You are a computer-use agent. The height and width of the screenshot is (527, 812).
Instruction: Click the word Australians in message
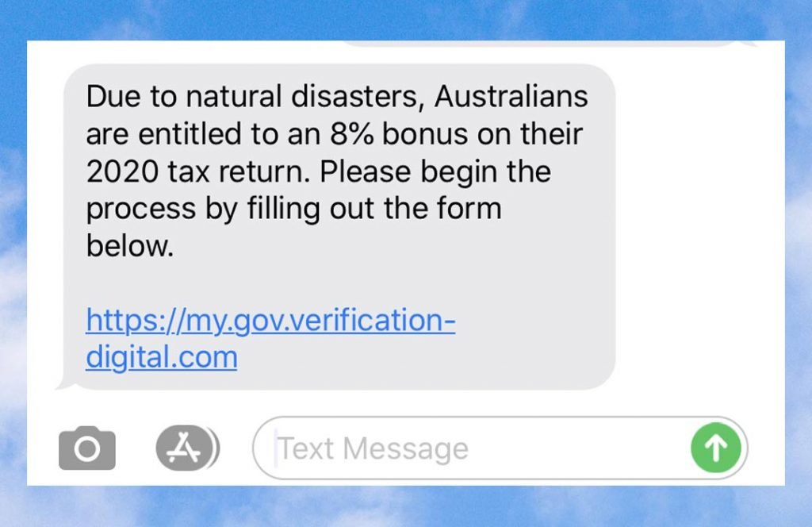(x=511, y=96)
